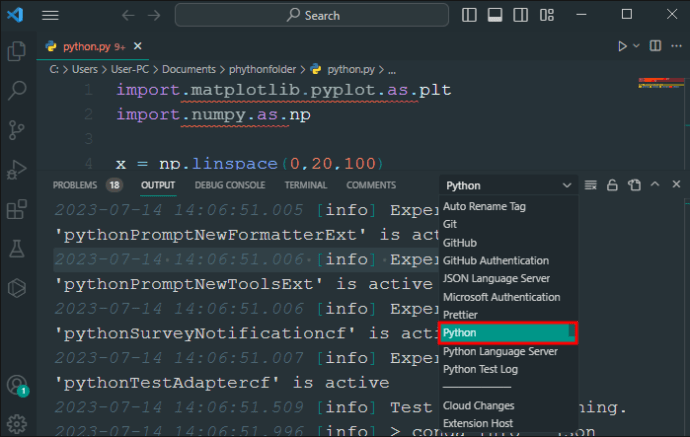Image resolution: width=690 pixels, height=437 pixels.
Task: Open the Manage gear menu
Action: (17, 424)
